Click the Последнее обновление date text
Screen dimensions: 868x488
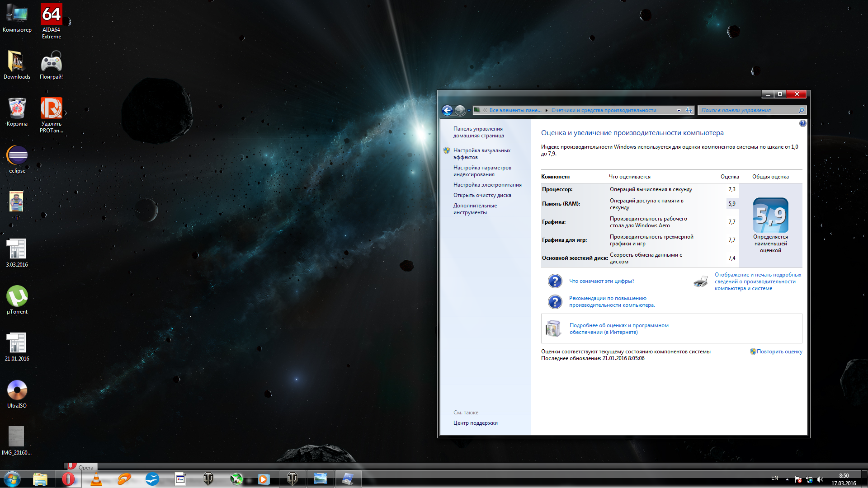[593, 358]
